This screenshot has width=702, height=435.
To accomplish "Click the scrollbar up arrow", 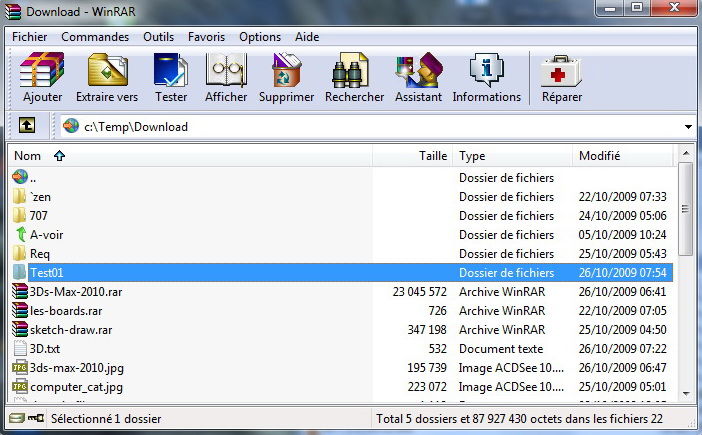I will point(685,154).
